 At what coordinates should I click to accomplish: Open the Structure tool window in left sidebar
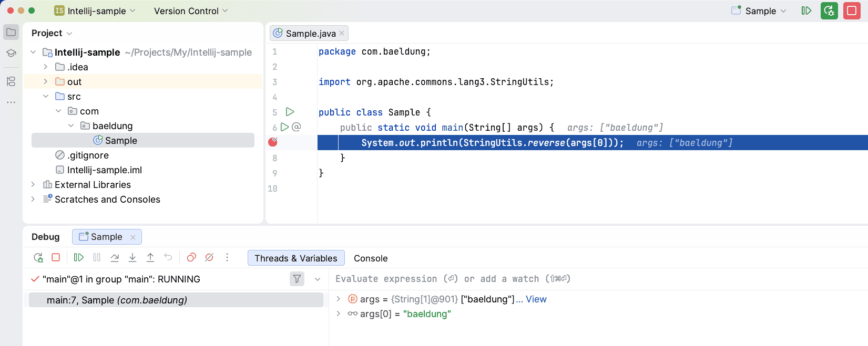(11, 81)
